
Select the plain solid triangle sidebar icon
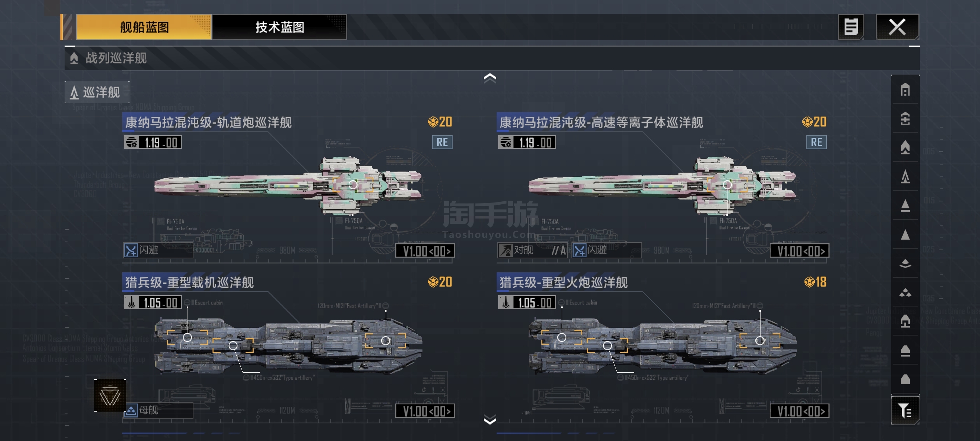click(x=905, y=234)
